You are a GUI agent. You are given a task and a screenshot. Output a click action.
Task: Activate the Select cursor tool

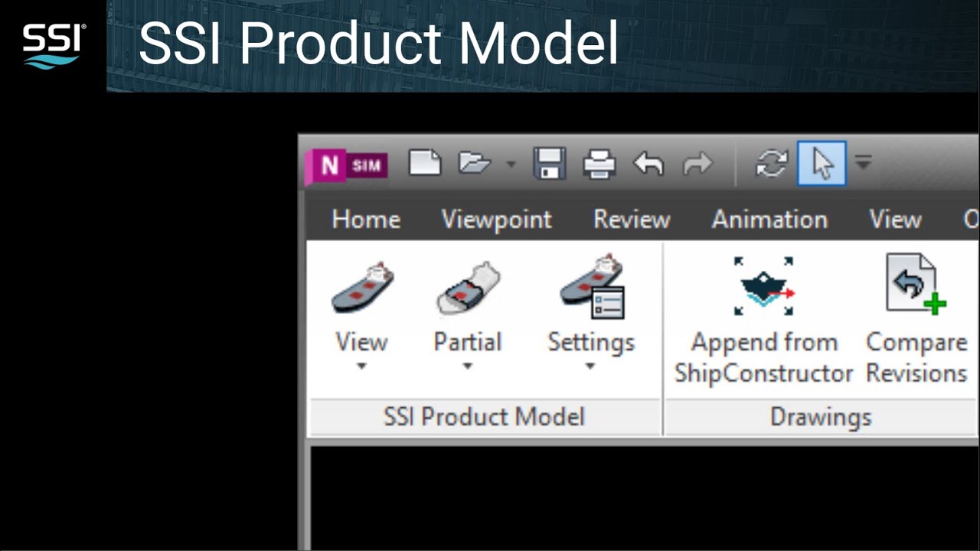coord(822,163)
